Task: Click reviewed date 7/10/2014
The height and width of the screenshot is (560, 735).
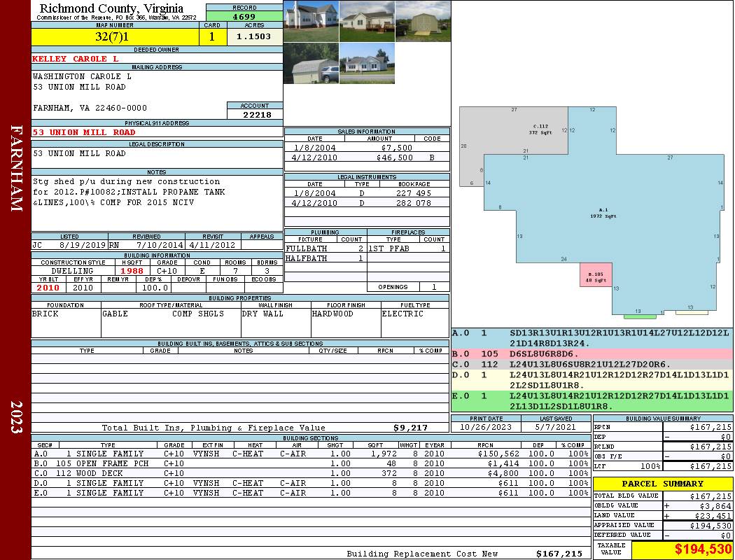Action: click(x=160, y=244)
